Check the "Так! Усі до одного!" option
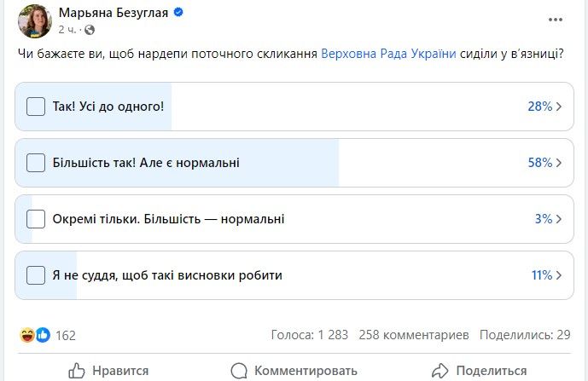This screenshot has width=588, height=381. coord(36,107)
